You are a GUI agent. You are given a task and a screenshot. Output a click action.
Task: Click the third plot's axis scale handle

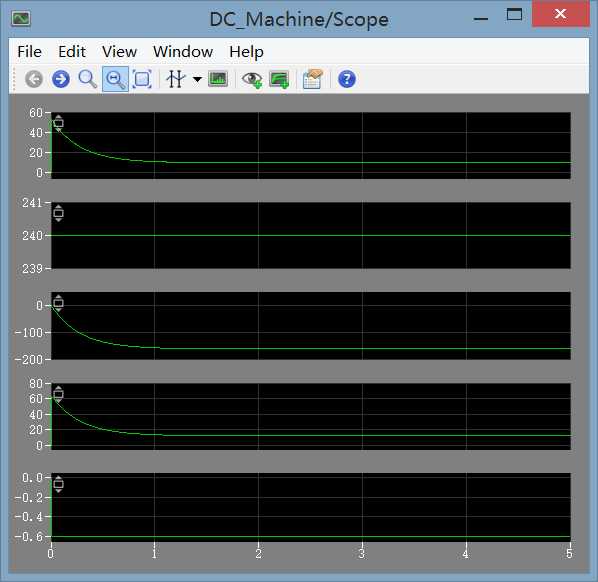[58, 303]
